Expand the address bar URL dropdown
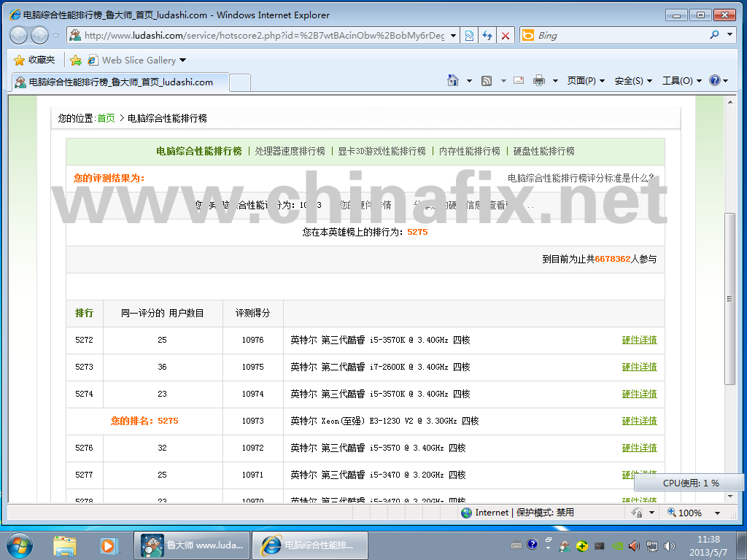Image resolution: width=747 pixels, height=560 pixels. point(453,35)
